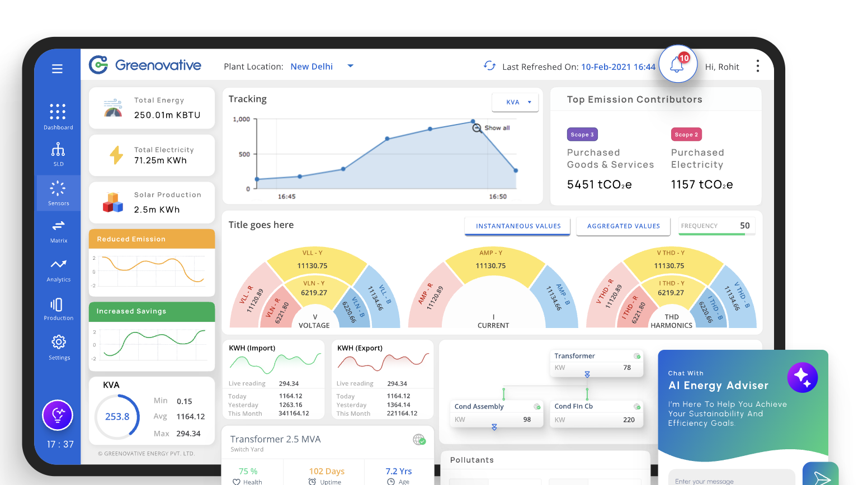Adjust the Frequency slider bar
The image size is (868, 485).
pyautogui.click(x=711, y=234)
